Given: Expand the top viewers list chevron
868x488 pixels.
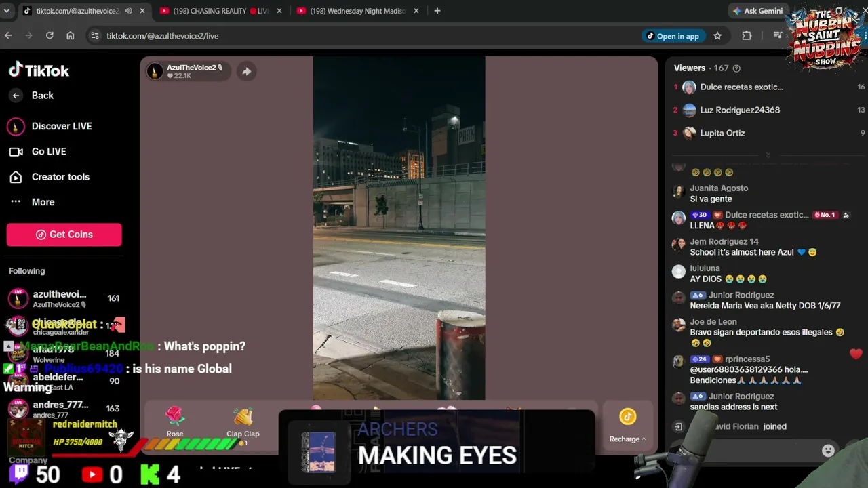Looking at the screenshot, I should [768, 155].
